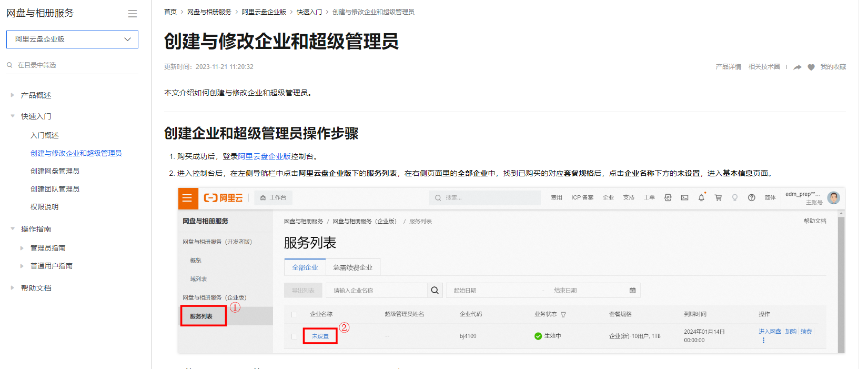Open 我的收藏
The image size is (868, 369).
[833, 67]
